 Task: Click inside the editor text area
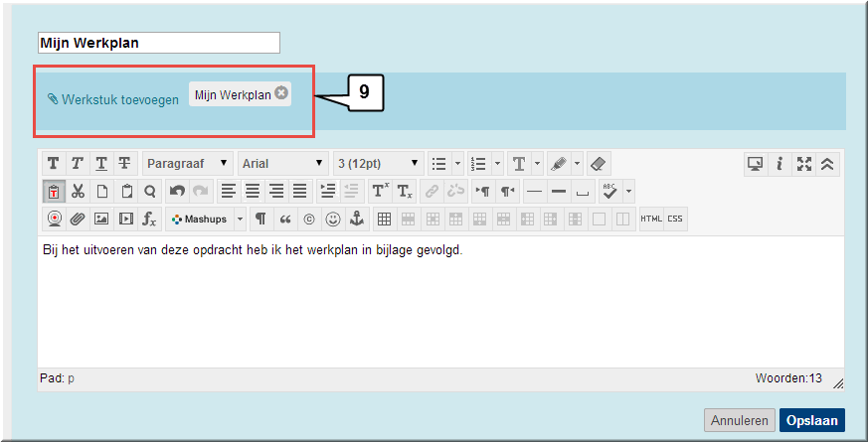click(440, 302)
